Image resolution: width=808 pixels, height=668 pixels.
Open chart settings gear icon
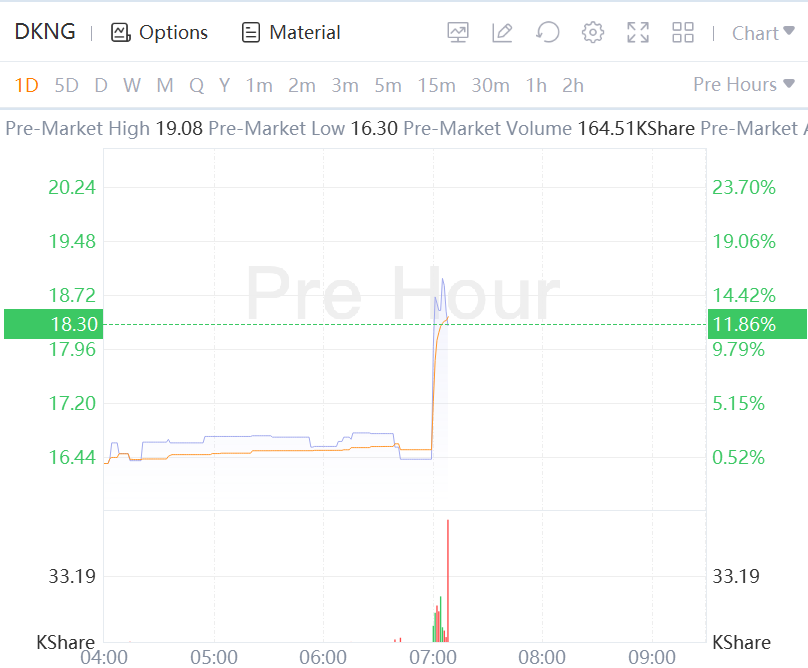coord(593,33)
